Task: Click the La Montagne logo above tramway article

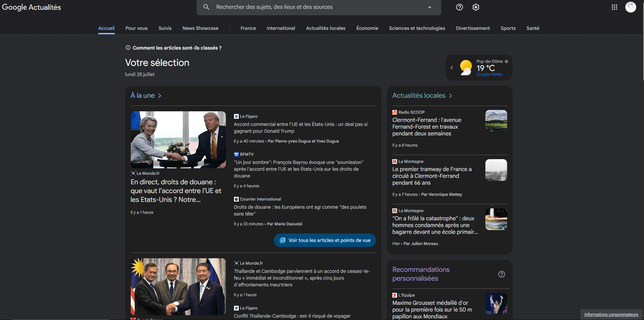Action: click(x=395, y=162)
